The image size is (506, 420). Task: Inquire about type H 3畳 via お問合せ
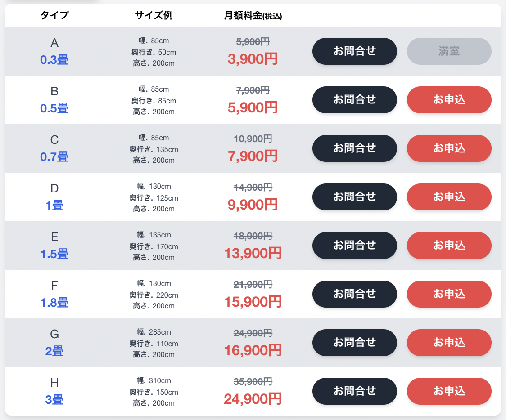tap(355, 391)
